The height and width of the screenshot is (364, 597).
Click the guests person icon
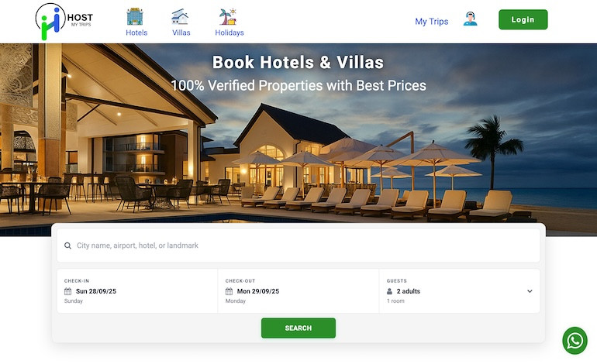[389, 291]
